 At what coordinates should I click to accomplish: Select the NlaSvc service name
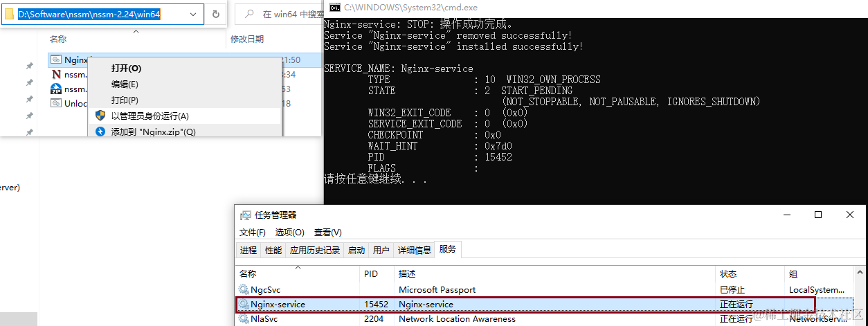click(x=264, y=319)
